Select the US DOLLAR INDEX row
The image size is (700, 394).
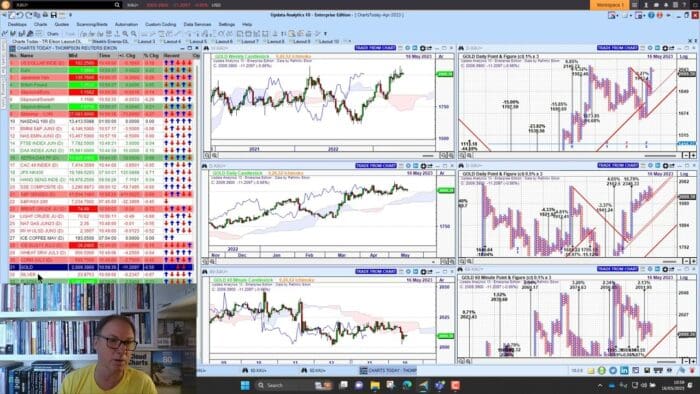point(101,63)
